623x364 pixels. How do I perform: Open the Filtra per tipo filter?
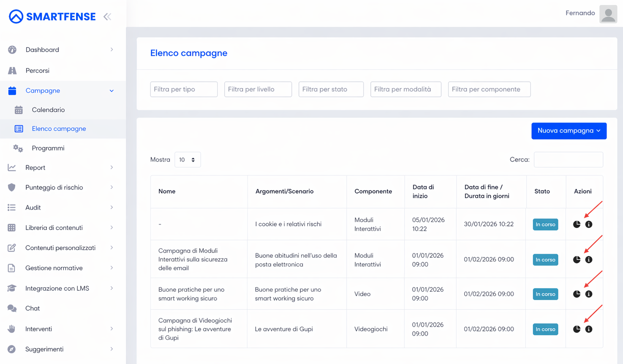tap(184, 89)
